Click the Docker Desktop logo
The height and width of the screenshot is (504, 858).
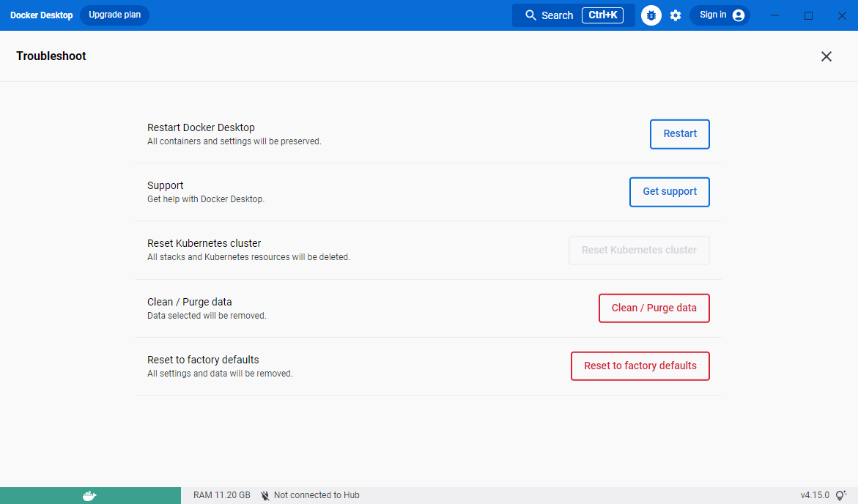[x=41, y=15]
